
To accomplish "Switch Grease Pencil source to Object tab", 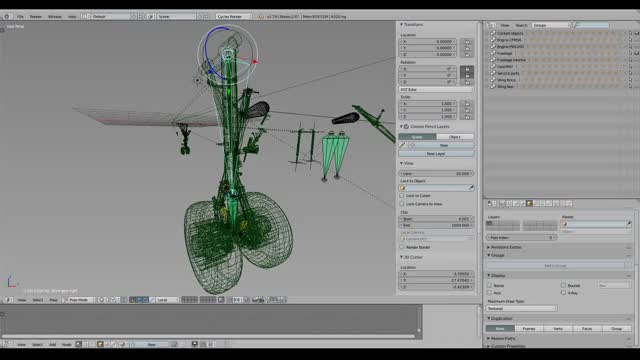I will click(x=455, y=137).
